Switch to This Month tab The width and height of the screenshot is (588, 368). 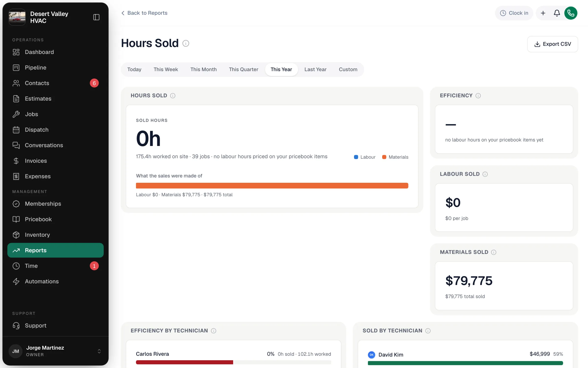pos(203,69)
